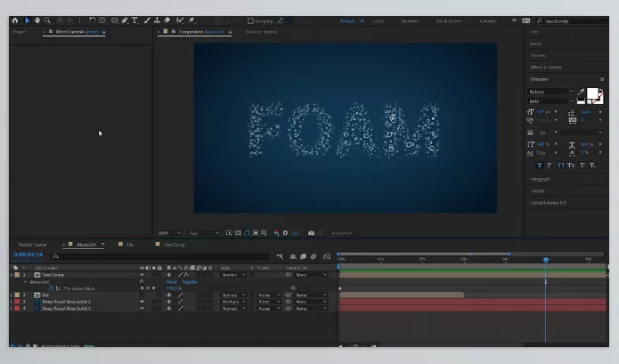Viewport: 619px width, 364px height.
Task: Click Reset on MosaicArt effect
Action: click(x=172, y=281)
